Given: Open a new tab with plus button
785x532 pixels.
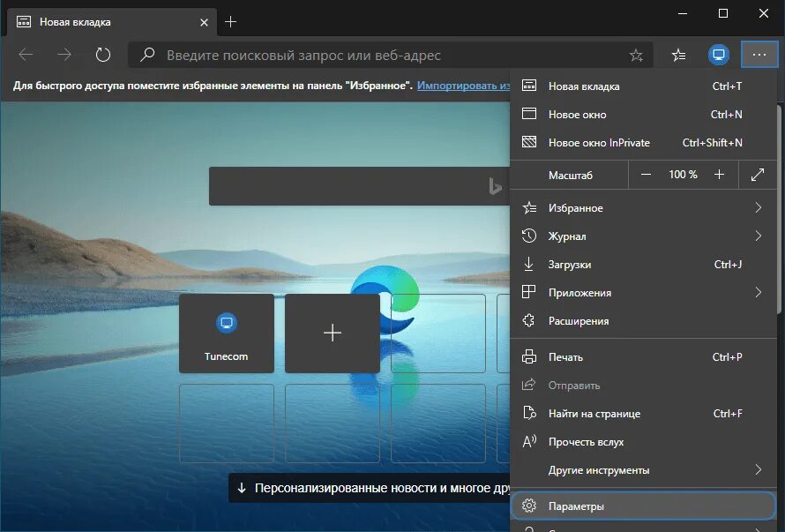Looking at the screenshot, I should (230, 22).
